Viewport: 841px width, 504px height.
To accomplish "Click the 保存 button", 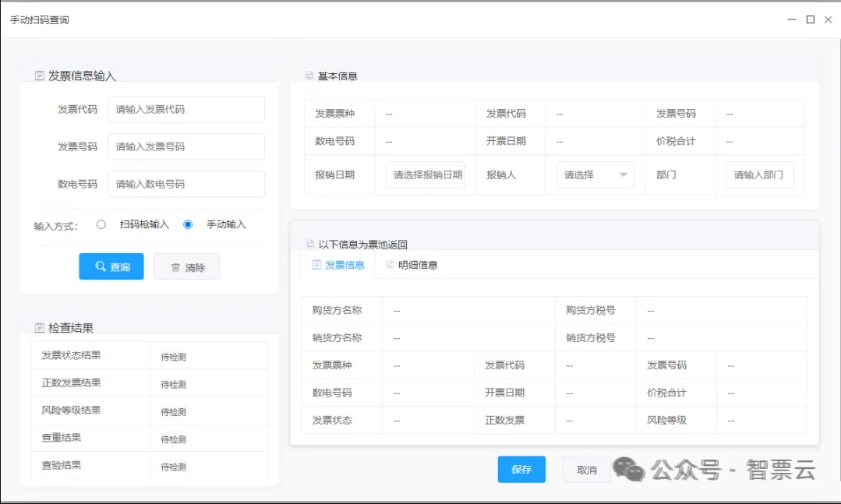I will 521,469.
